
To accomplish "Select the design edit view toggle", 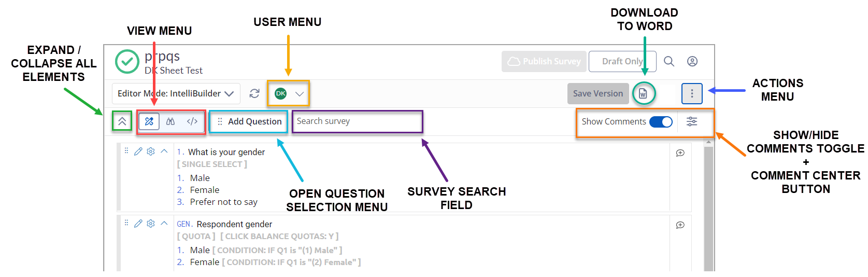I will (x=149, y=121).
